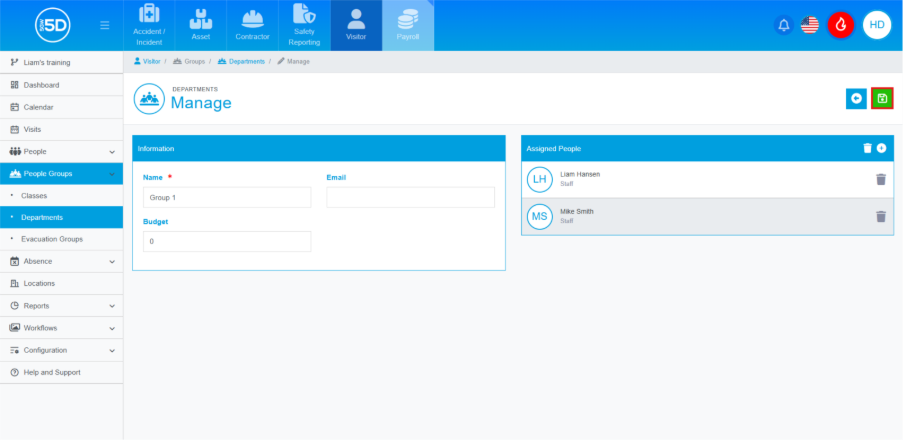Delete Liam Hansen from assigned people
Viewport: 903px width, 441px height.
click(x=881, y=180)
